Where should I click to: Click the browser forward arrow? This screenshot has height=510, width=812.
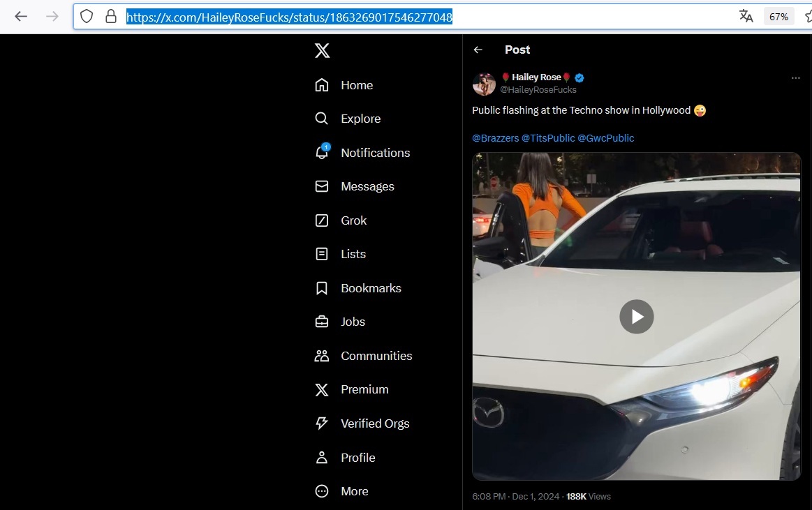point(52,17)
